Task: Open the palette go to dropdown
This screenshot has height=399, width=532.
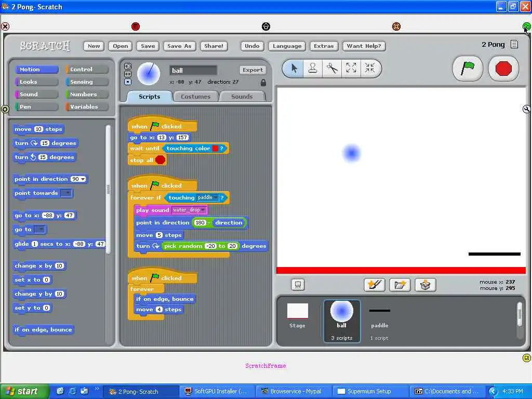Action: click(x=40, y=229)
